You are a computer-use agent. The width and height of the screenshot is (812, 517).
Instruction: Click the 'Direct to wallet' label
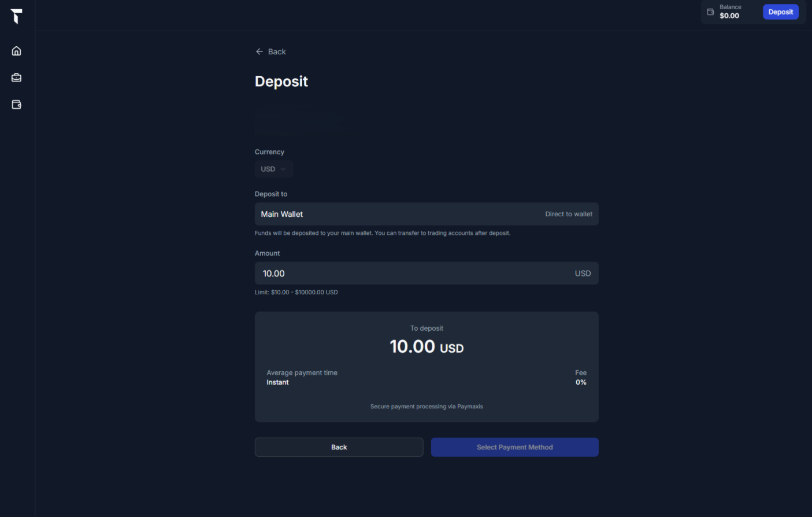[569, 214]
